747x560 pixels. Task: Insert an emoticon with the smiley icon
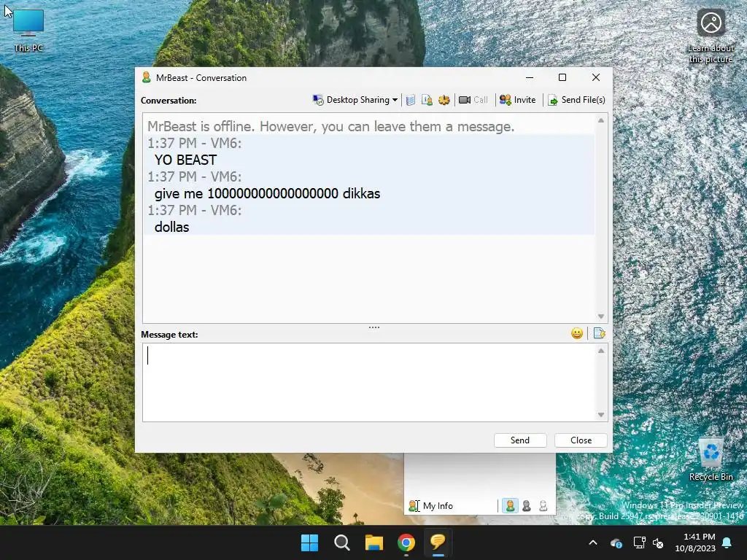[577, 333]
